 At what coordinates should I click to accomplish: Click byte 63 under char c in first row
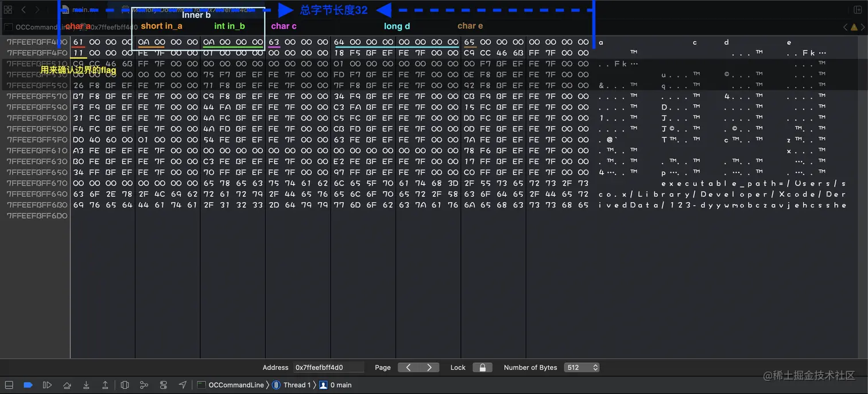[274, 42]
